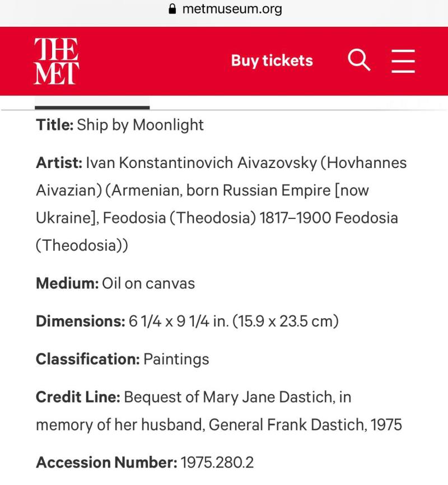Click the Ivan Konstantinovich Aivazovsky name
448x485 pixels.
tap(200, 163)
